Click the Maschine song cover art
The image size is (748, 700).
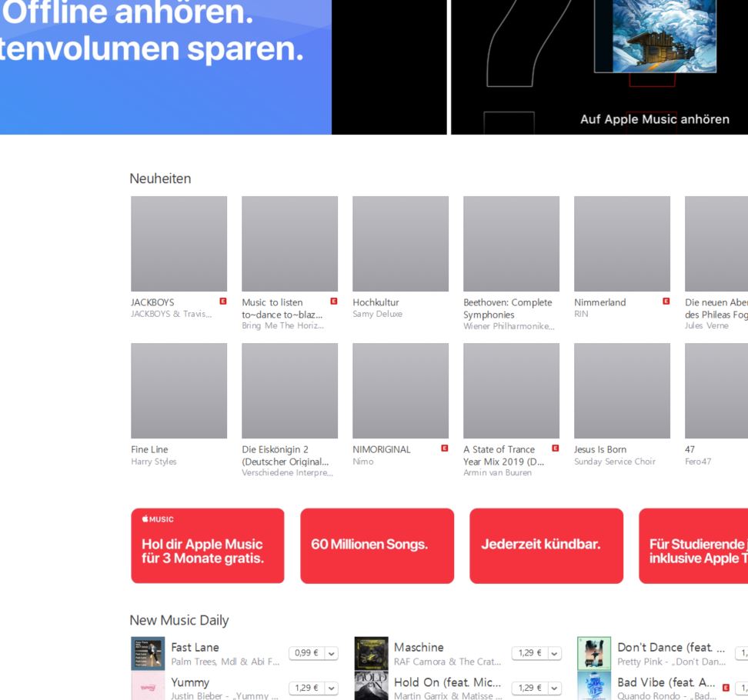pyautogui.click(x=371, y=653)
